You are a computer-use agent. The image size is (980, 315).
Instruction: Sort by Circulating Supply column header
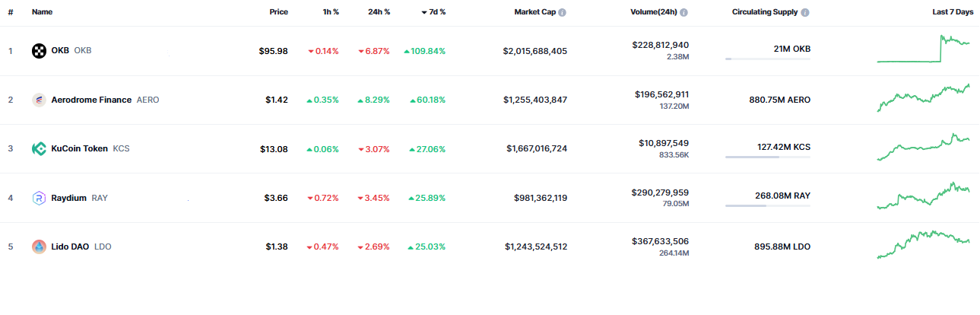coord(765,12)
